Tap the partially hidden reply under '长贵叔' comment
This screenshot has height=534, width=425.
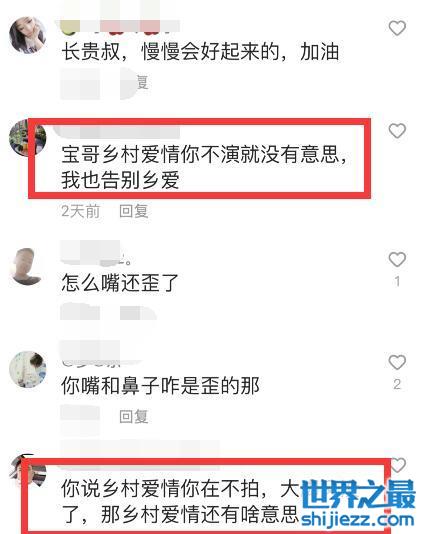pyautogui.click(x=142, y=82)
